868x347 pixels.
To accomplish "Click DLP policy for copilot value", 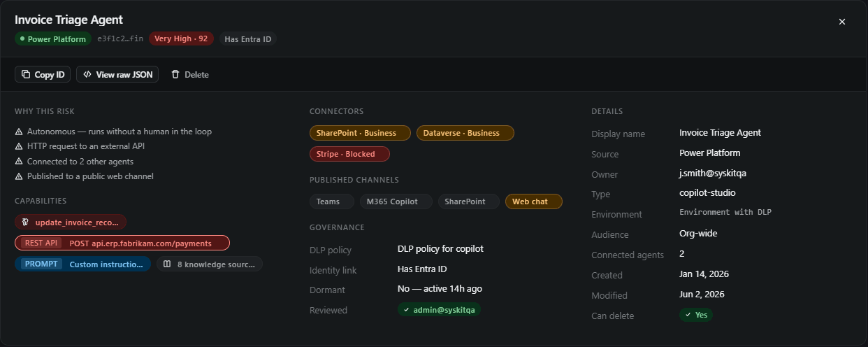I will 440,248.
